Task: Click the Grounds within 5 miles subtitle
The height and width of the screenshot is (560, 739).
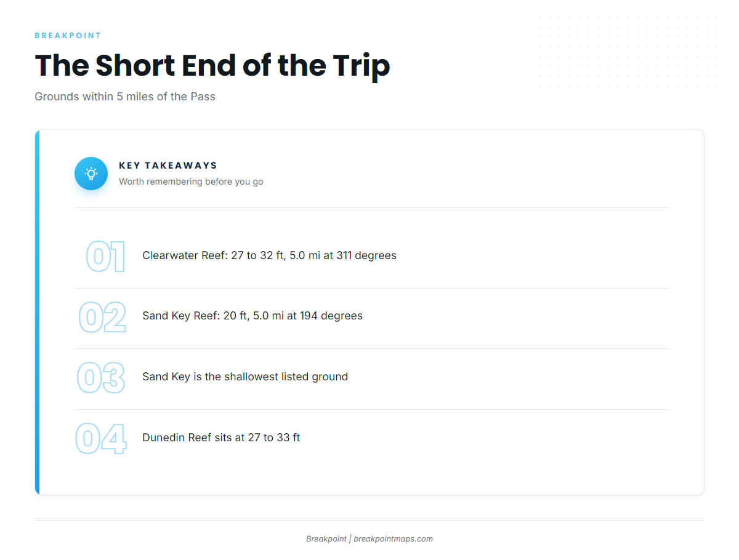Action: [125, 97]
